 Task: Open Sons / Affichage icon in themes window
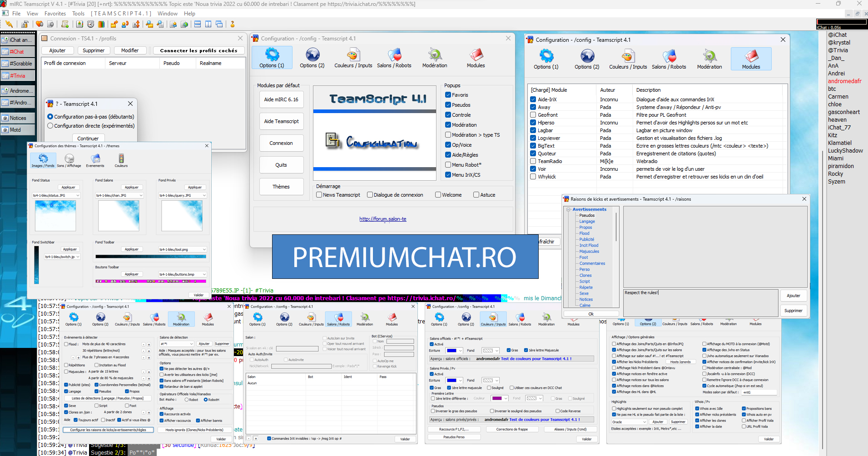(x=69, y=160)
